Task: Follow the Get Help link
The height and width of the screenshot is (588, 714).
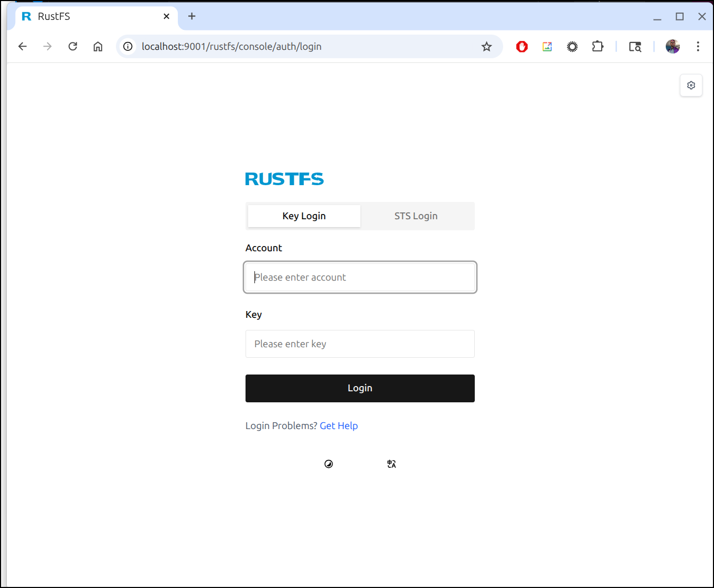Action: 338,426
